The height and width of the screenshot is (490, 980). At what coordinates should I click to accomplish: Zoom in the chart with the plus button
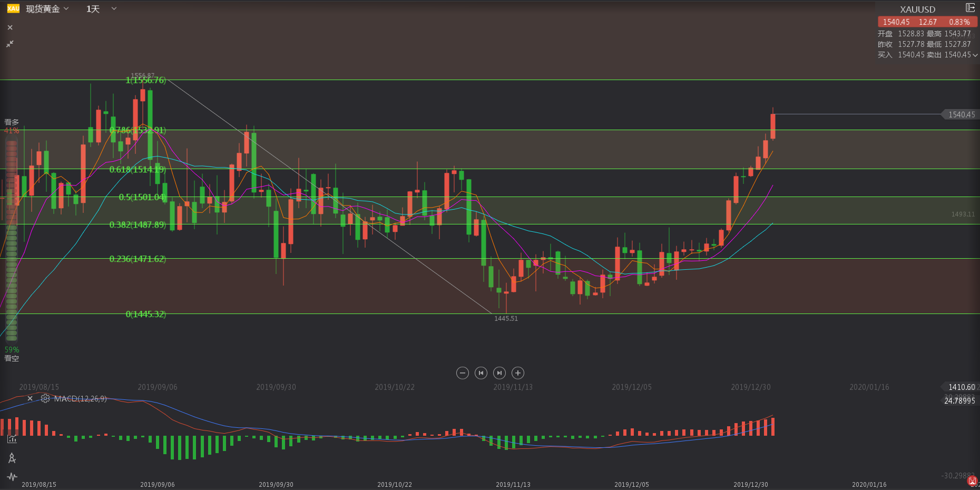518,373
